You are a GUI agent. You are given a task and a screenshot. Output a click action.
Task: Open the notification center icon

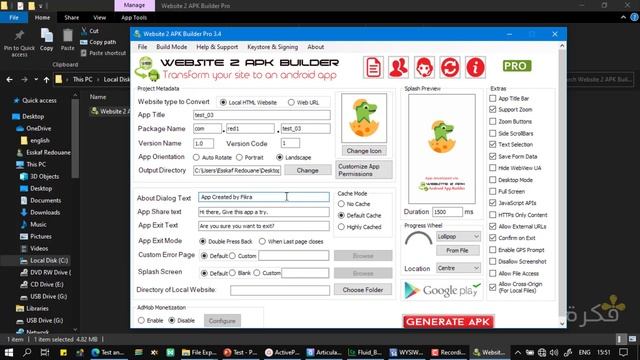[x=623, y=352]
